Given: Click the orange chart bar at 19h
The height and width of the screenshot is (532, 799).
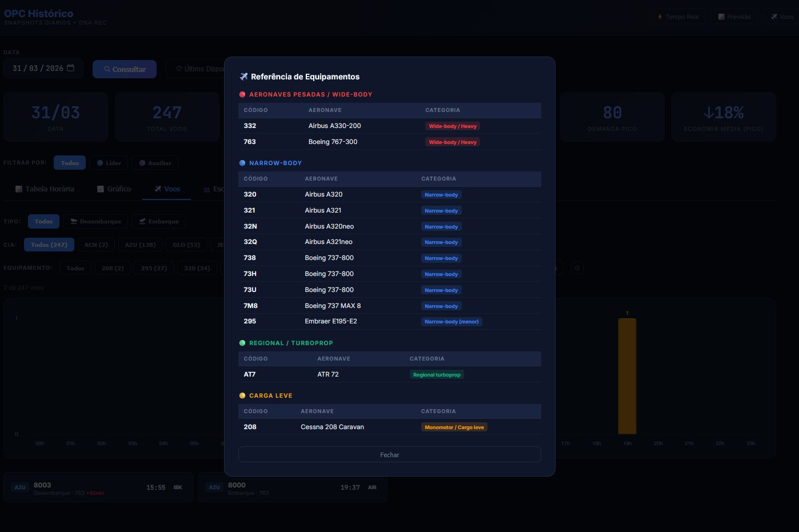Looking at the screenshot, I should click(x=627, y=376).
